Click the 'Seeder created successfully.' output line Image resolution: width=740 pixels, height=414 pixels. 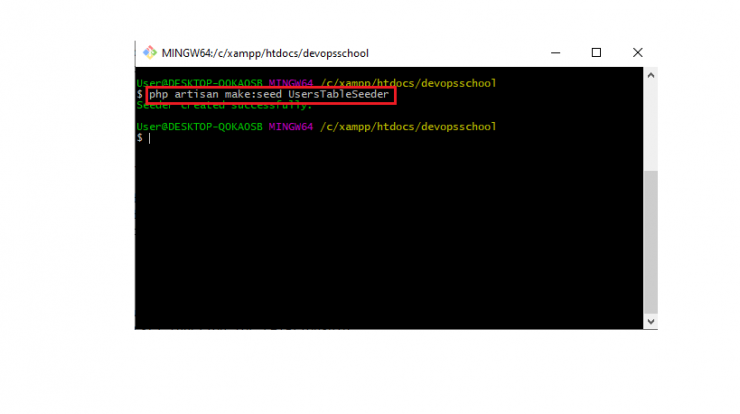pos(224,106)
